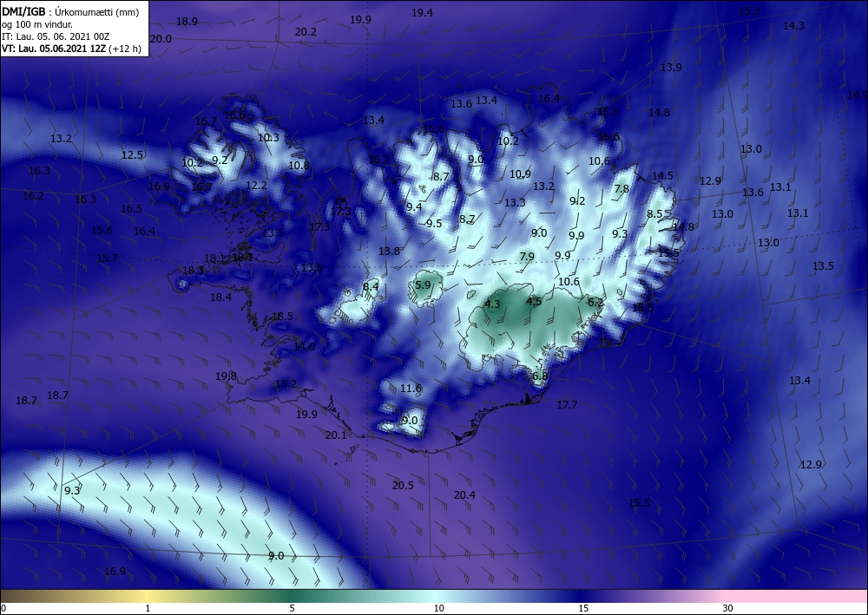This screenshot has width=868, height=615.
Task: Click the color scale label 0
Action: (x=3, y=608)
